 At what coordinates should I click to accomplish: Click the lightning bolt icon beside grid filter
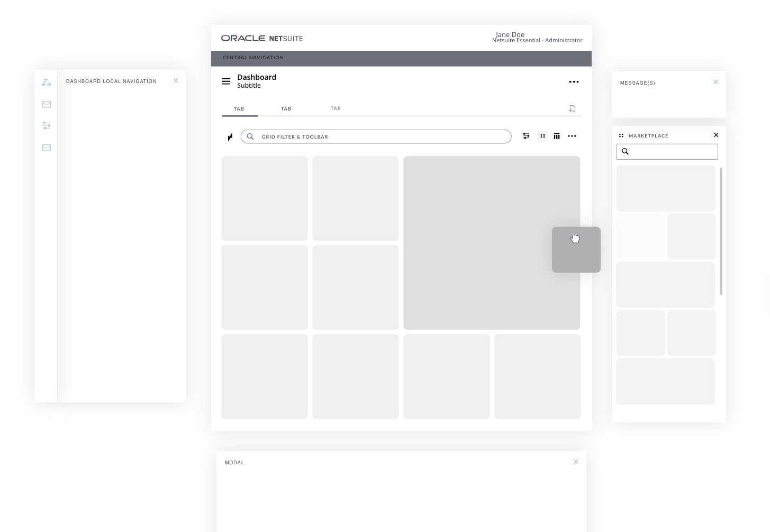[x=230, y=137]
